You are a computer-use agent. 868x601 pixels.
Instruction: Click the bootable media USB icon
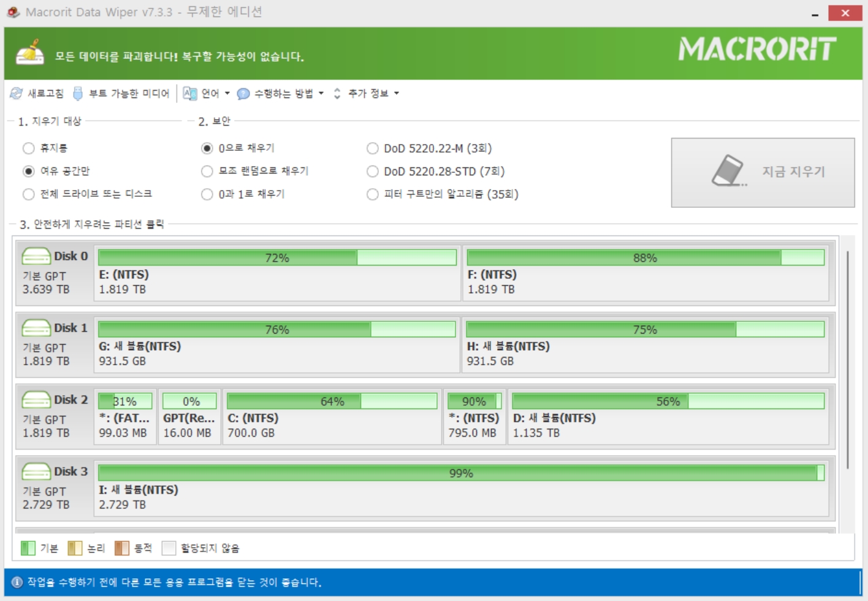tap(78, 93)
